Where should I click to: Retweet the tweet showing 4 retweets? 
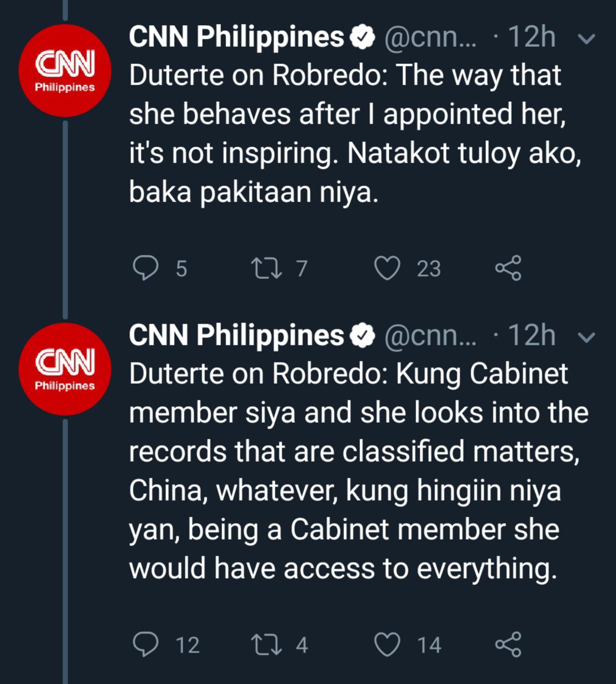point(267,644)
